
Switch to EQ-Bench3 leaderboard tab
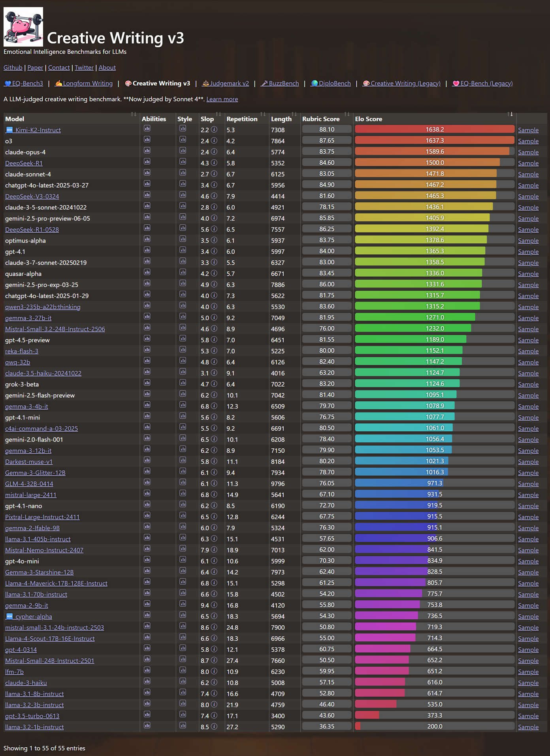click(23, 83)
